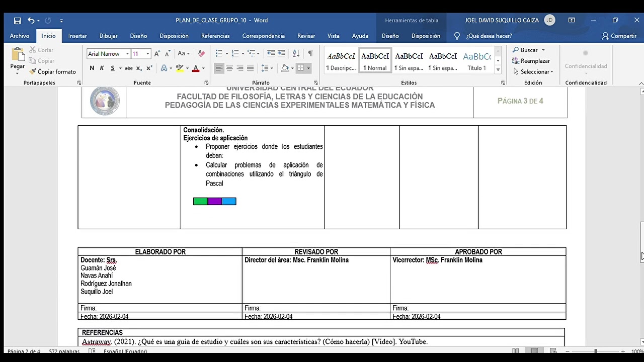Toggle underline (S) formatting

pyautogui.click(x=112, y=68)
